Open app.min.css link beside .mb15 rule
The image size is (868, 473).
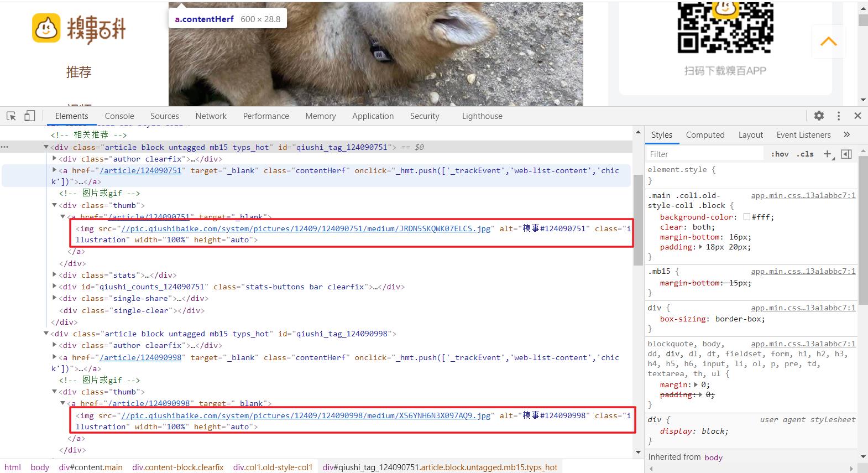coord(803,271)
